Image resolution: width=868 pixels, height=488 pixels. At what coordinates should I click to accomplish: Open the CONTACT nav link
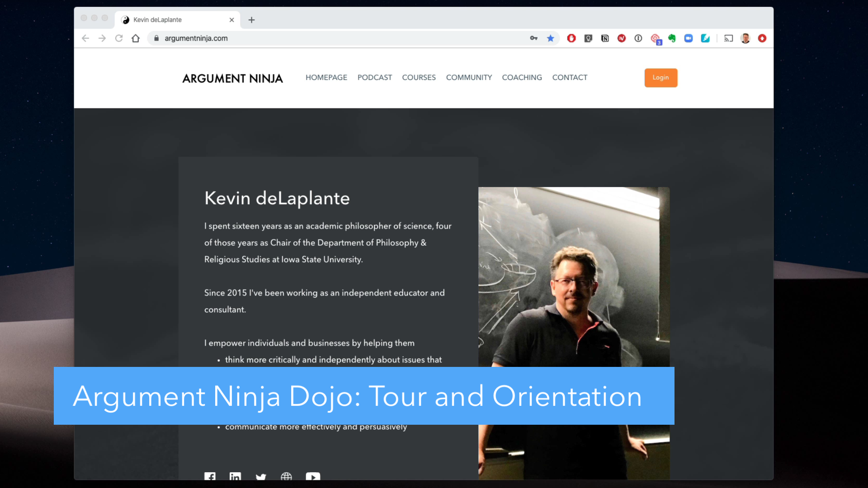pos(570,78)
